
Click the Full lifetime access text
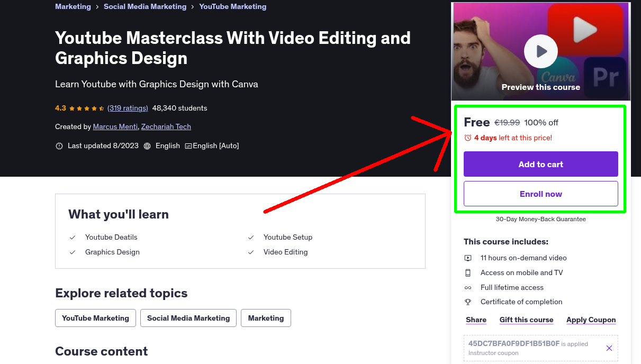(x=512, y=288)
